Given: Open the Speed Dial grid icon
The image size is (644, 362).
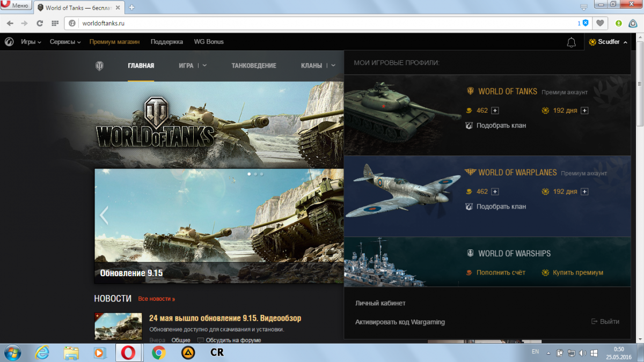Looking at the screenshot, I should [x=55, y=24].
